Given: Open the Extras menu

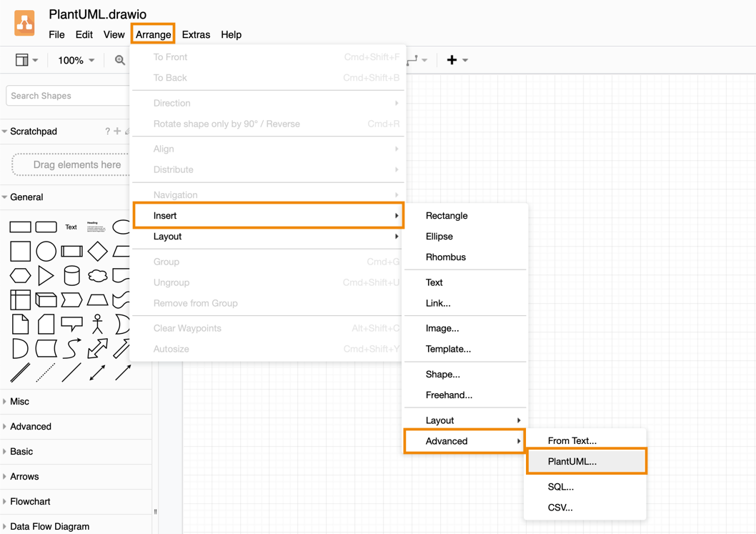Looking at the screenshot, I should (x=196, y=34).
